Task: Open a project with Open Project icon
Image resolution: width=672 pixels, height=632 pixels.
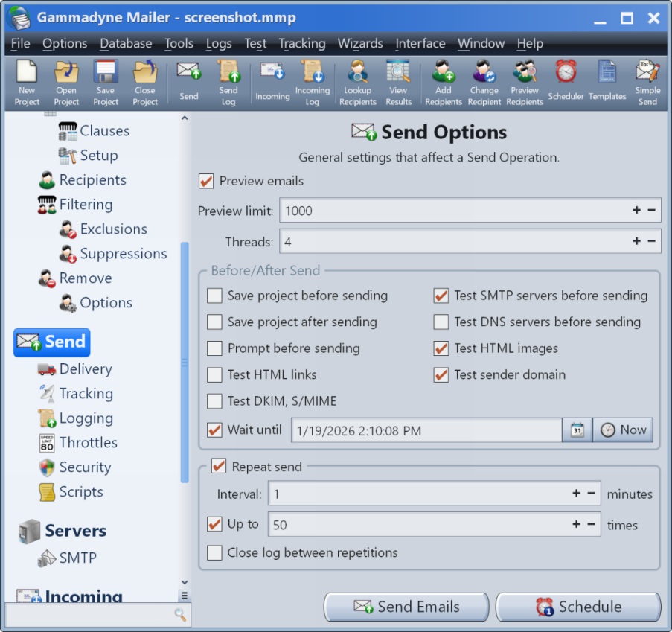Action: [x=66, y=83]
